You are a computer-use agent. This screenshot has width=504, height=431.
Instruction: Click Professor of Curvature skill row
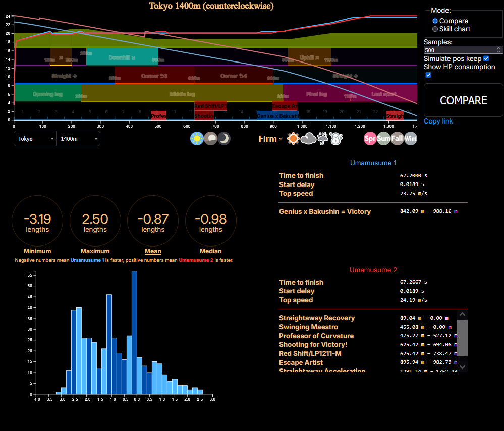coord(368,336)
